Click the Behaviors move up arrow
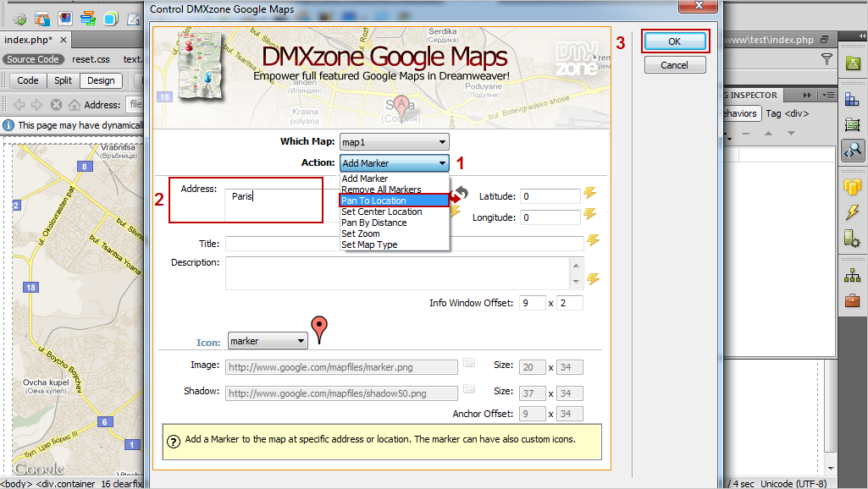 [x=768, y=134]
